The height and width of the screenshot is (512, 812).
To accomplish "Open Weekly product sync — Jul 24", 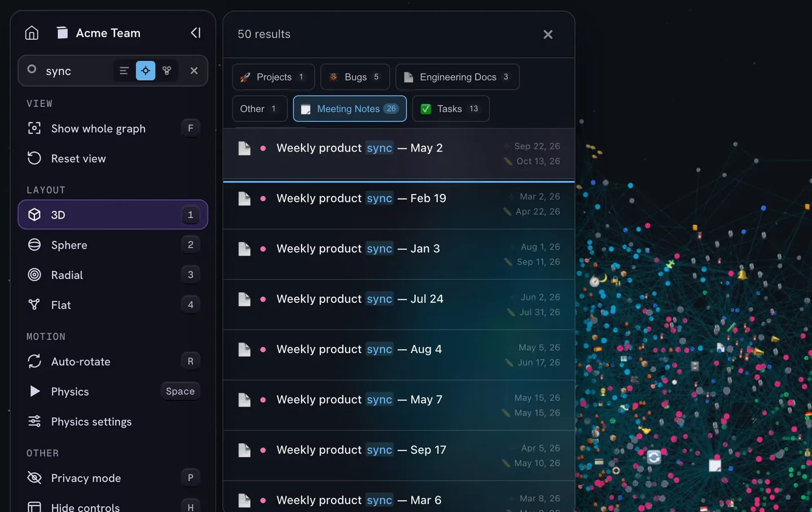I will tap(399, 304).
